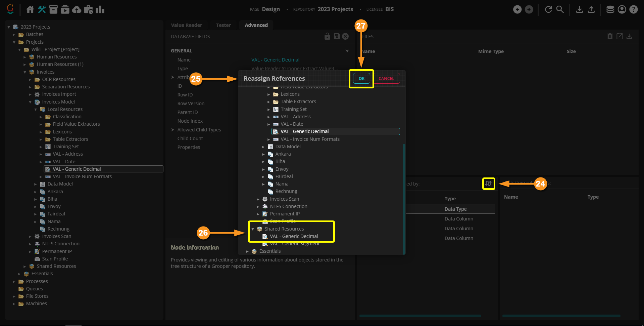Switch to the Tester tab
The image size is (644, 326).
pyautogui.click(x=223, y=25)
